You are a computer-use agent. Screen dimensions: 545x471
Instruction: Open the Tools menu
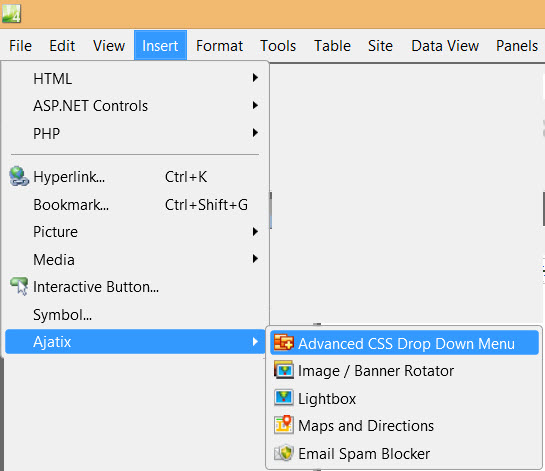pos(278,46)
